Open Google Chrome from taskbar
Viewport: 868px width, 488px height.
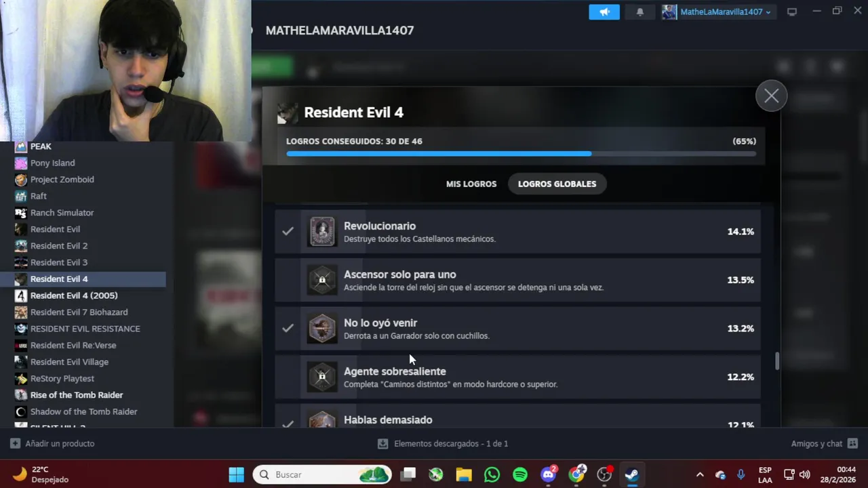click(576, 474)
